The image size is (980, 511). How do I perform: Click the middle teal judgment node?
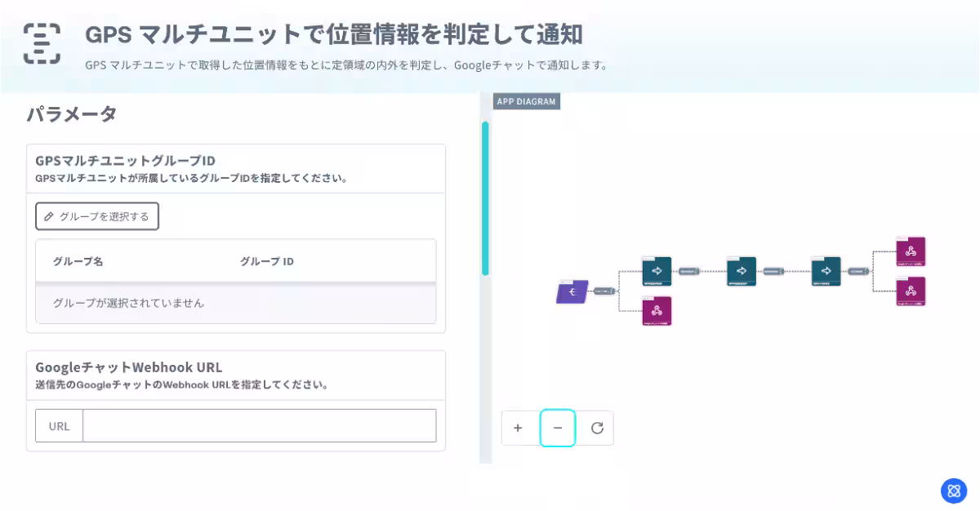(740, 271)
